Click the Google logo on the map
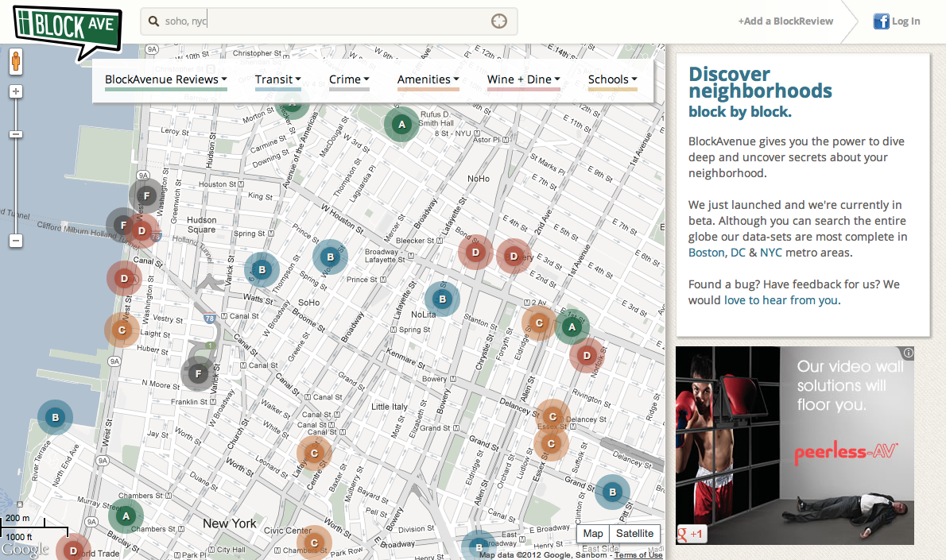The image size is (946, 560). [x=25, y=549]
